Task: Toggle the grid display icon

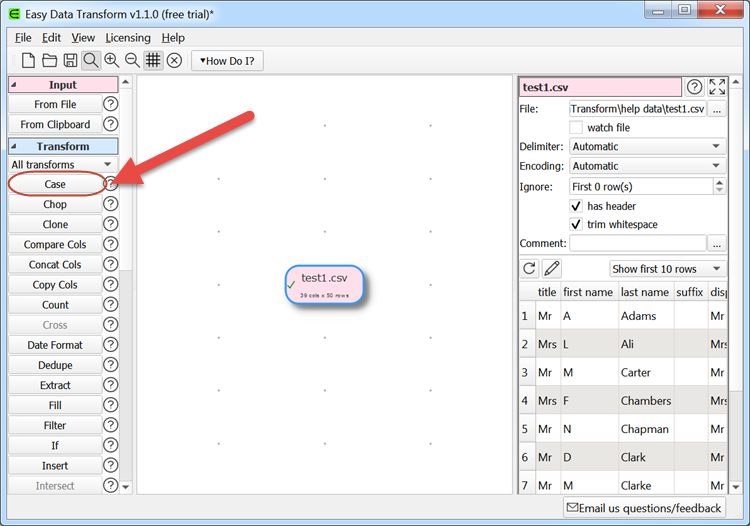Action: (153, 61)
